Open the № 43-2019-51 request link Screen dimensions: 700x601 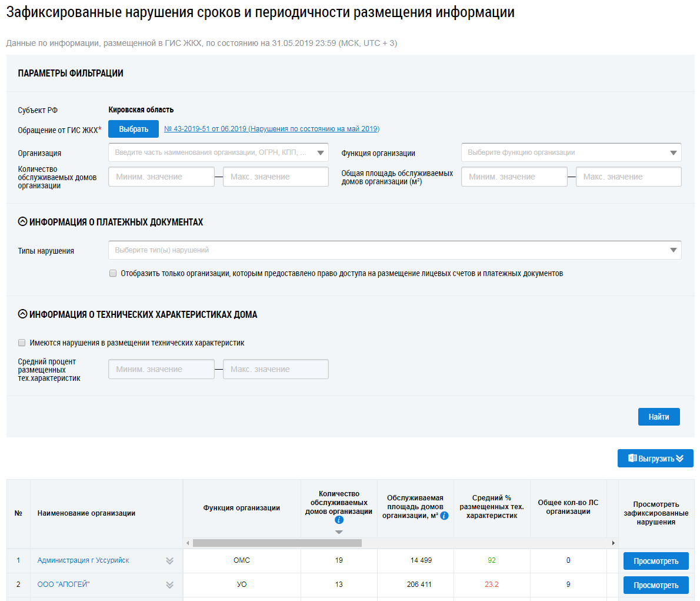(x=271, y=129)
